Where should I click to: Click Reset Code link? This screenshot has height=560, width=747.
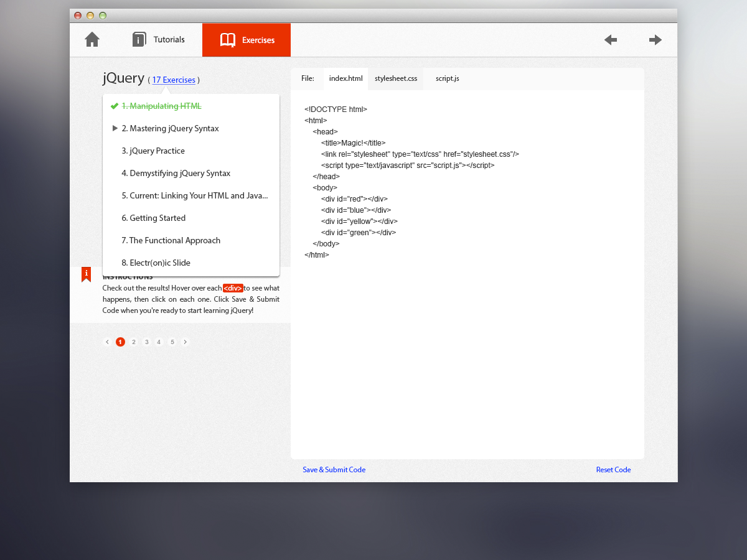click(613, 470)
